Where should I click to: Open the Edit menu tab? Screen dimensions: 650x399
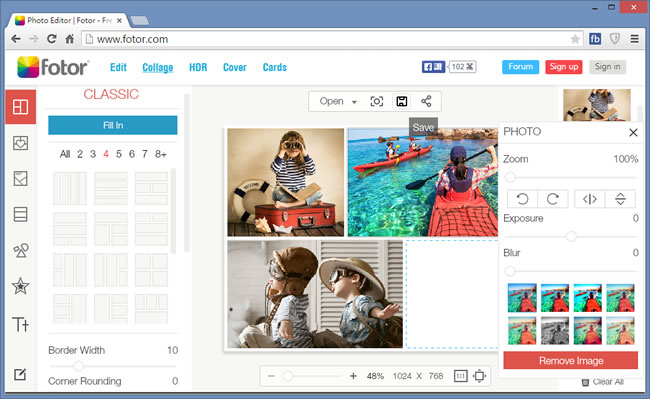point(118,67)
